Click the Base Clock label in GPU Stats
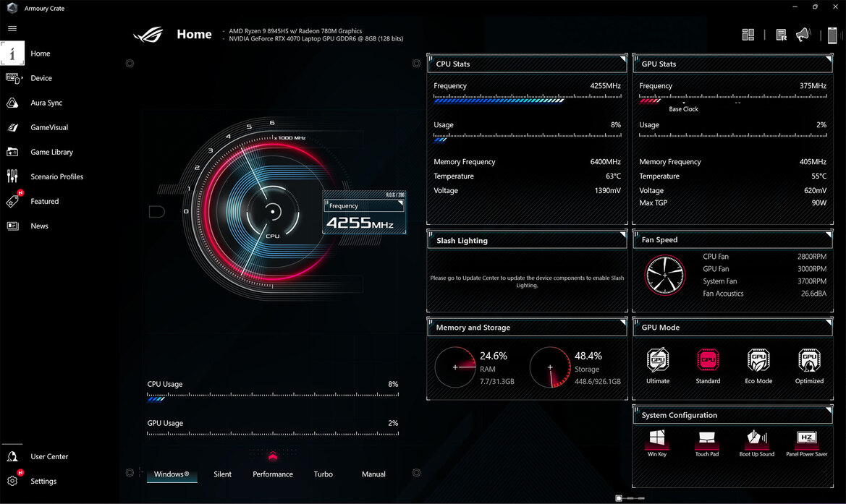Screen dimensions: 846x504 pos(683,109)
